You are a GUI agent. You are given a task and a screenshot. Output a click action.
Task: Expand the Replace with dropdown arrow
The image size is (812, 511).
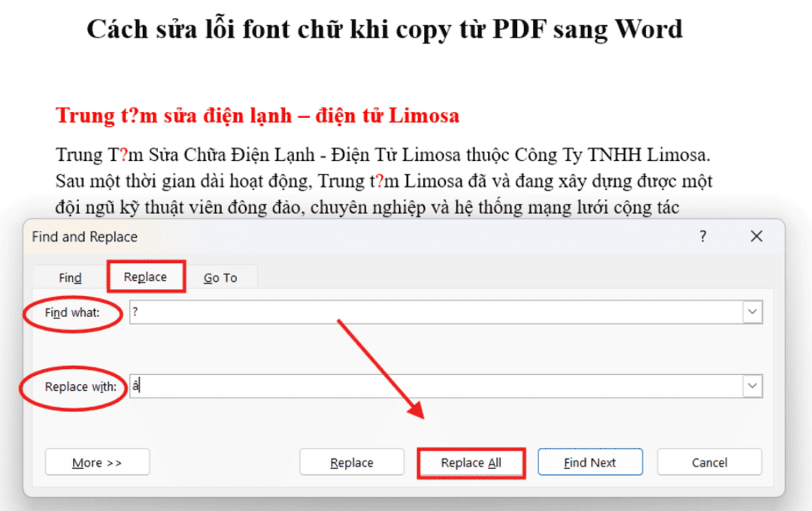tap(753, 386)
